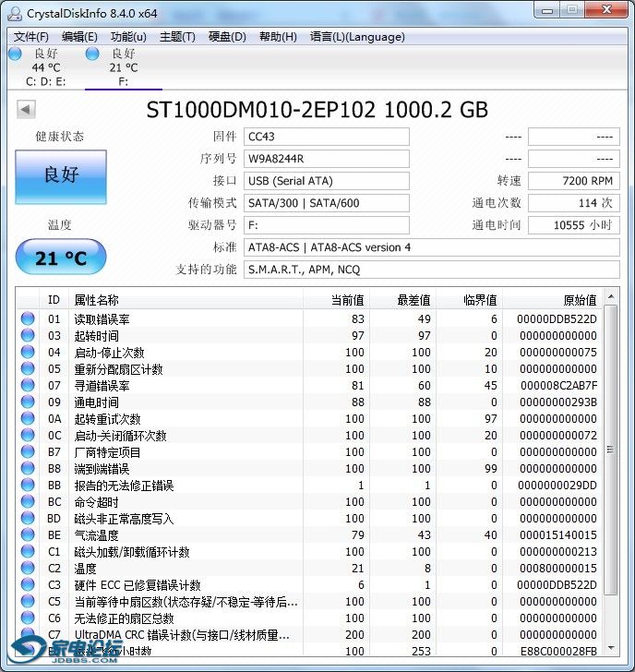Maximize the CrystalDiskInfo window
The image size is (635, 672).
click(x=573, y=9)
